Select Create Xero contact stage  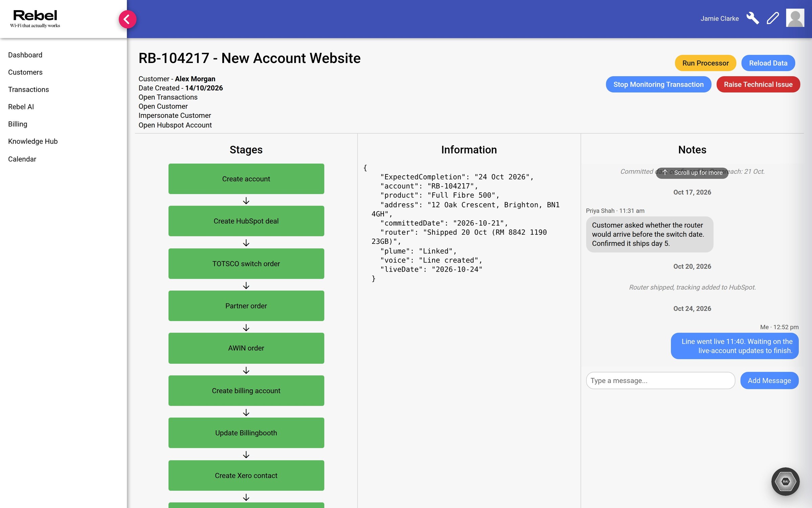[x=246, y=475]
